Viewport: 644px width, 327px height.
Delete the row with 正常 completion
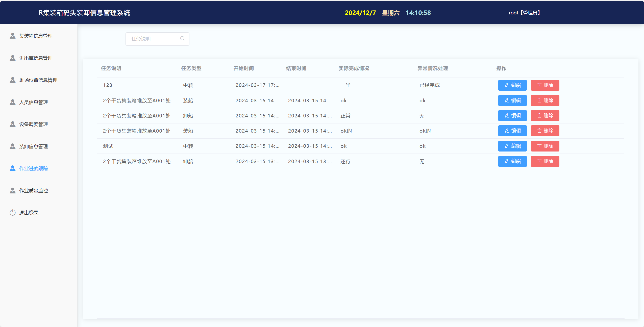pyautogui.click(x=545, y=115)
